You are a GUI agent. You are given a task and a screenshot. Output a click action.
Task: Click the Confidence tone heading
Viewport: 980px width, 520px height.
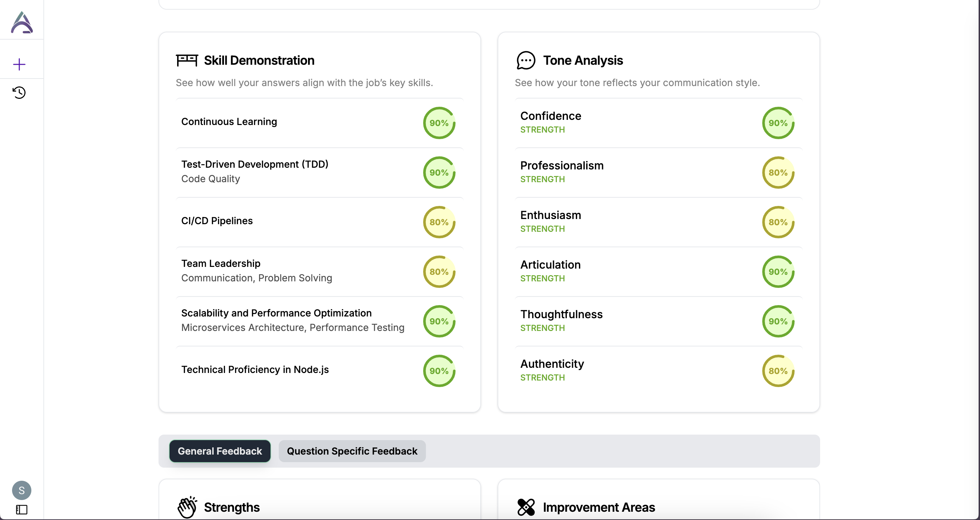(x=551, y=116)
